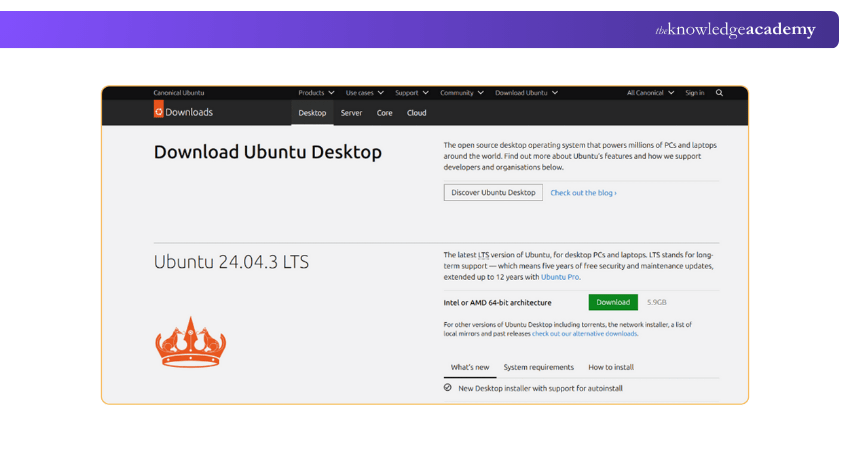Expand the Support menu
Viewport: 850px width, 450px height.
(412, 93)
